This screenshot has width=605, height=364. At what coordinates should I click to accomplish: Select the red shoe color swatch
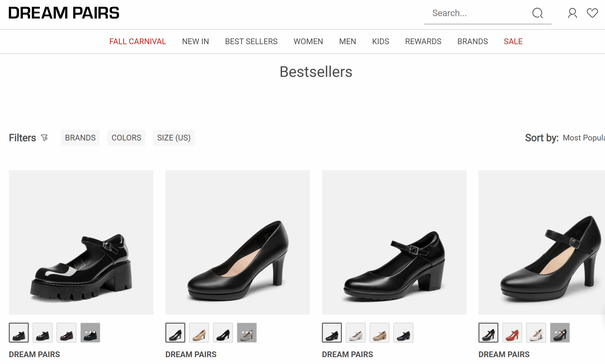tap(512, 333)
